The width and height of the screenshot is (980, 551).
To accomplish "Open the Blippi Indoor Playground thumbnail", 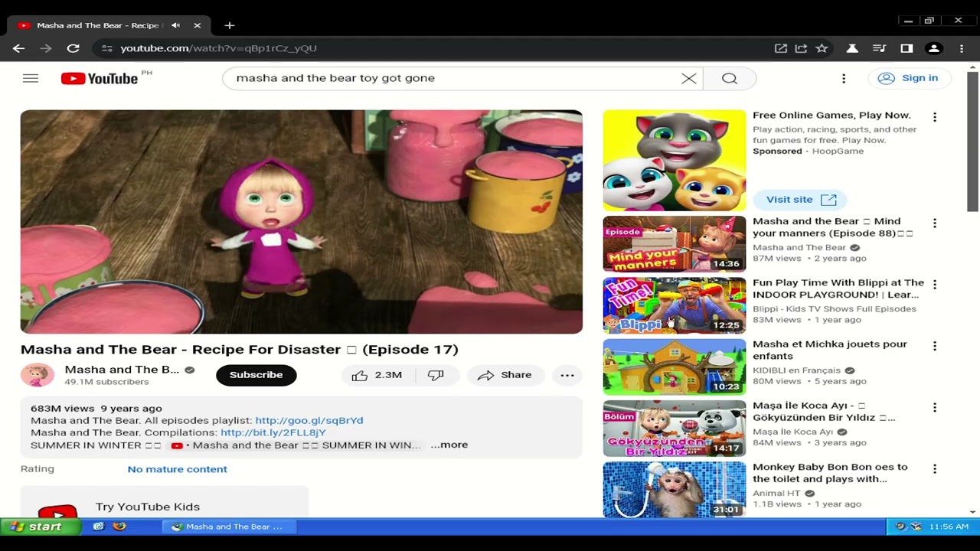I will (x=675, y=305).
